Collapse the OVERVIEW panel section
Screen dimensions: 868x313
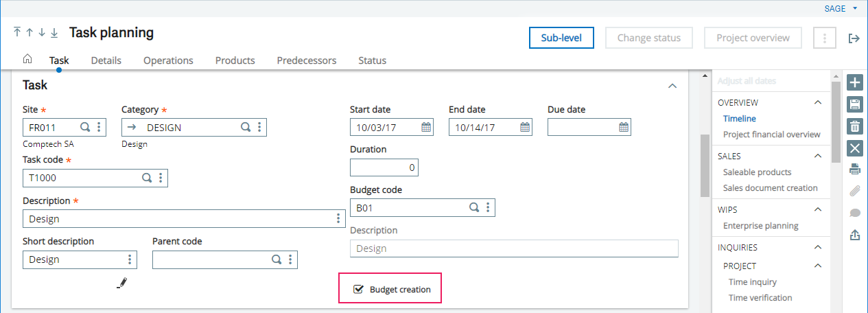click(817, 102)
